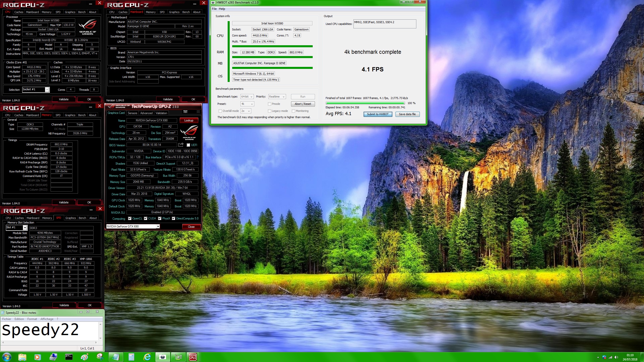
Task: Click the Show Desktop strip on the taskbar
Action: (642, 357)
